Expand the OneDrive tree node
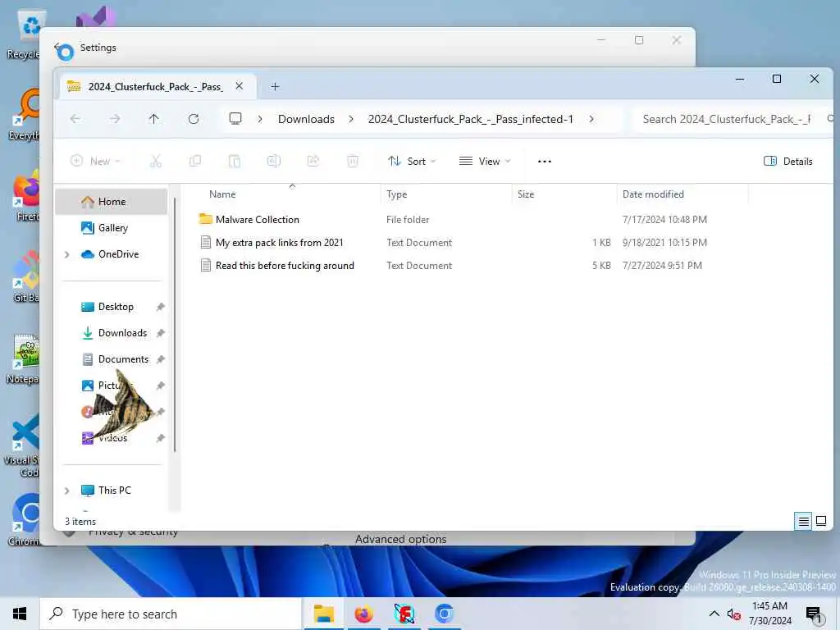Viewport: 840px width, 630px height. pyautogui.click(x=67, y=254)
